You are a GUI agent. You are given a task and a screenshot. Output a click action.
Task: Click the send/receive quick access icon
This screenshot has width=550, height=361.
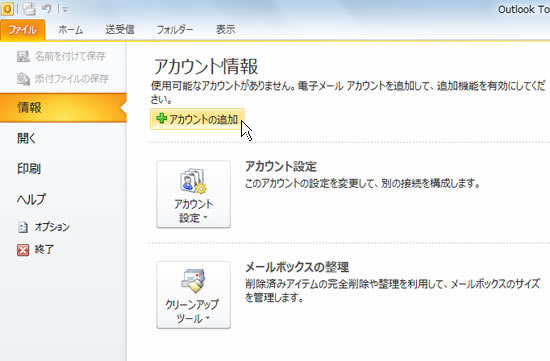click(29, 9)
